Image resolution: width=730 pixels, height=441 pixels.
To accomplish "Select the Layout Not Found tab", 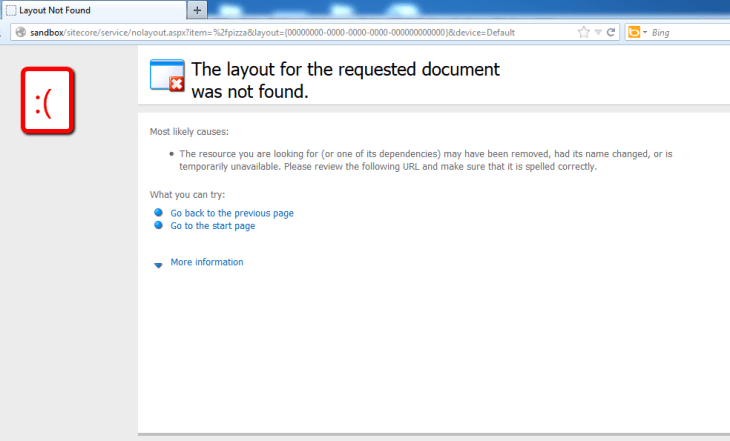I will 90,10.
